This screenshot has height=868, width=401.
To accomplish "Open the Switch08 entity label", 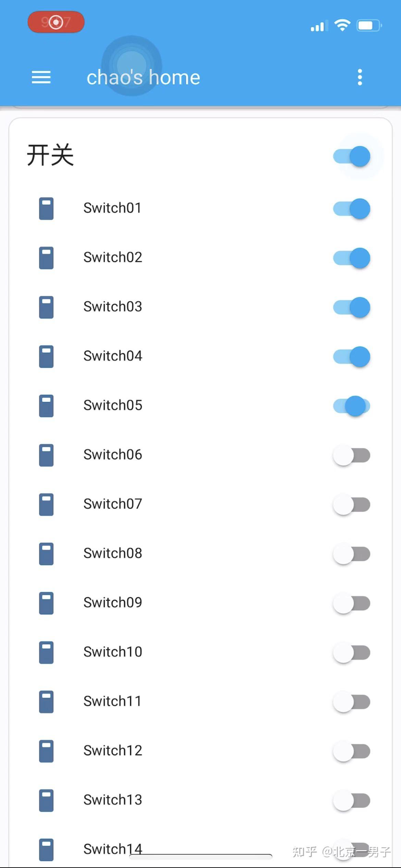I will [x=113, y=553].
